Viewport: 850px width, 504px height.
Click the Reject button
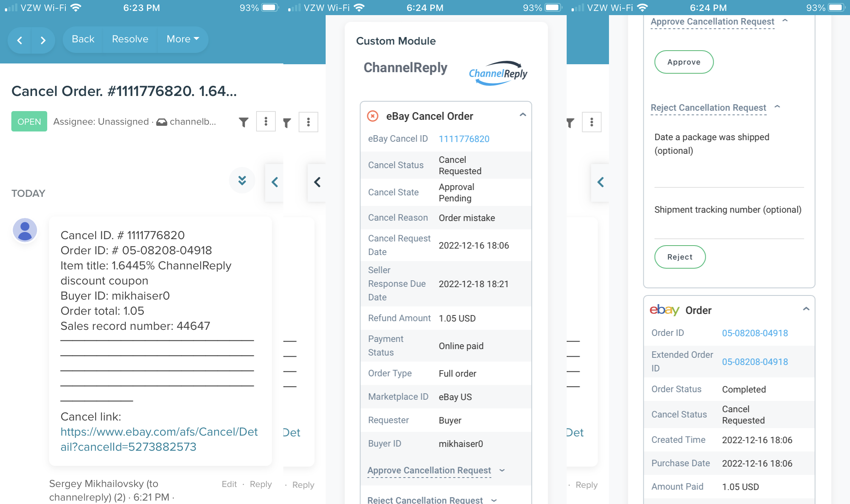[x=680, y=257]
